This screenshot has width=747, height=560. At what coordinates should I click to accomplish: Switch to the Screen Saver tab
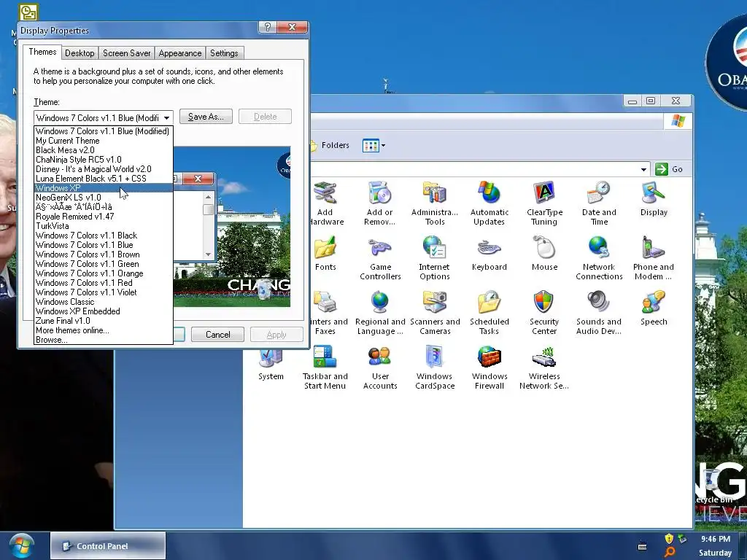click(x=127, y=52)
